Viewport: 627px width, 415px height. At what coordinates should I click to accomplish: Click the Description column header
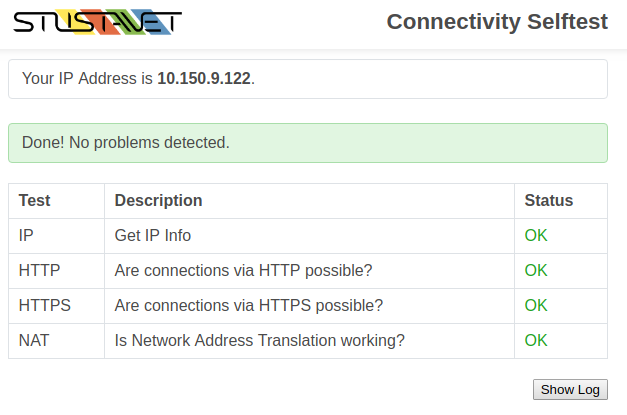(x=158, y=201)
